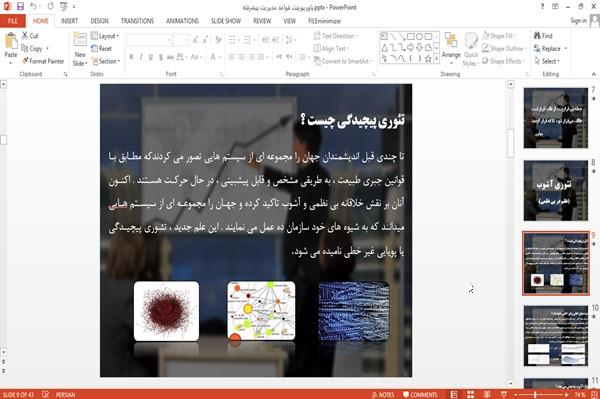Select slide 10 thumbnail

tap(556, 335)
